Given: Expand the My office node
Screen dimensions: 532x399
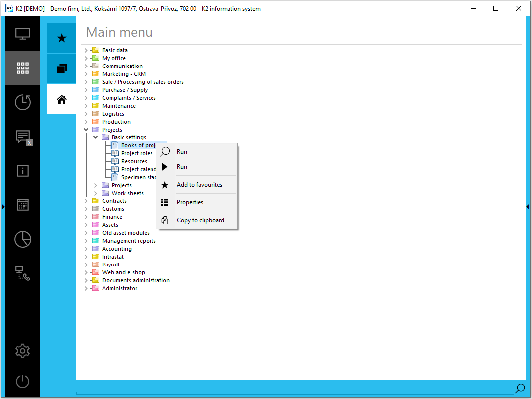Looking at the screenshot, I should [86, 58].
